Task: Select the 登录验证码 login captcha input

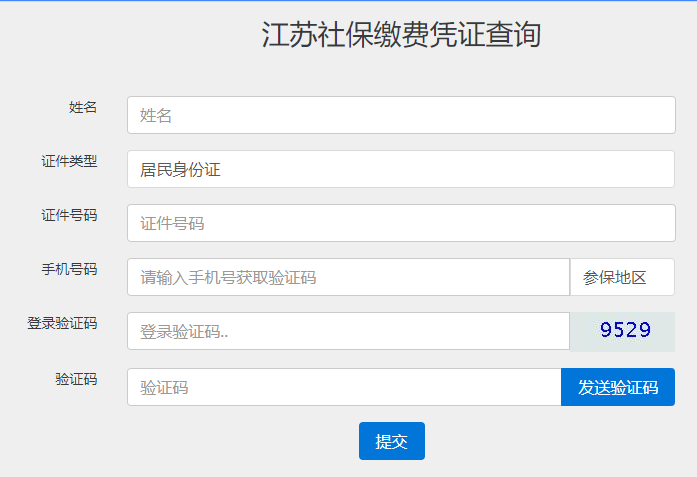Action: (348, 331)
